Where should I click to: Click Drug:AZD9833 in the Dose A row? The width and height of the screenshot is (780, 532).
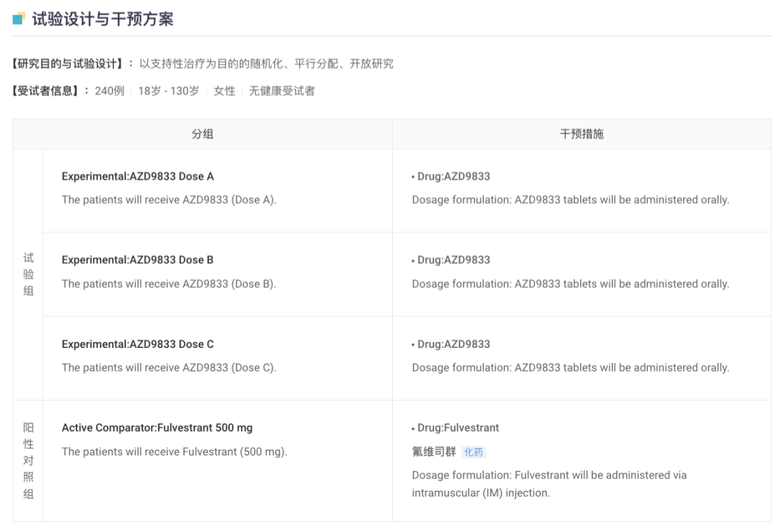pos(453,176)
